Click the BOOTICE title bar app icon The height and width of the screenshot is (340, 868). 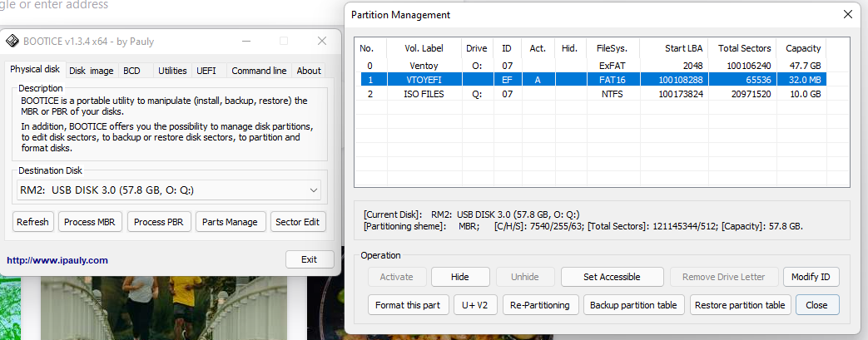[x=13, y=41]
